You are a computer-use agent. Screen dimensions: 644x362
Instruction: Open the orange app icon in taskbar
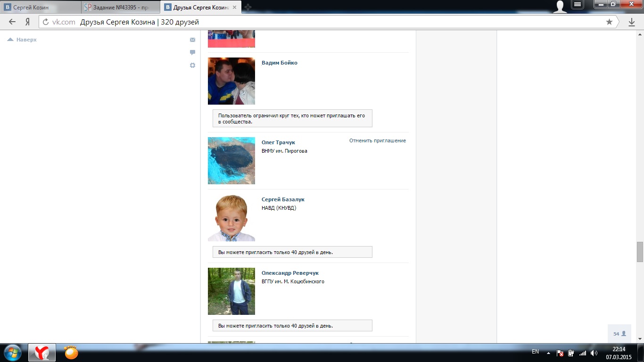[x=71, y=352]
